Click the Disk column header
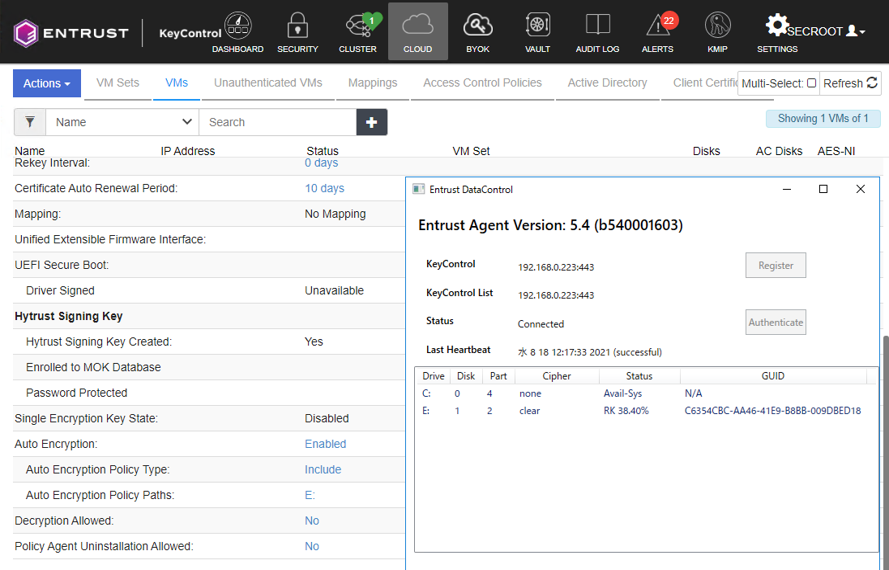The image size is (889, 570). 466,376
